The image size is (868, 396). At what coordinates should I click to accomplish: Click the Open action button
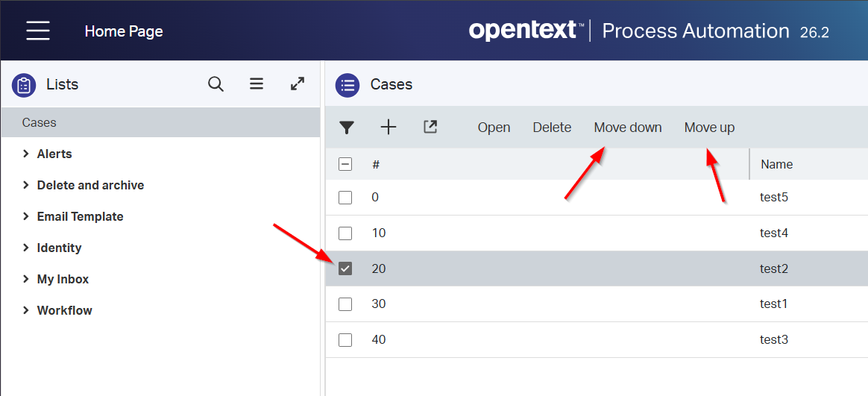click(x=494, y=128)
